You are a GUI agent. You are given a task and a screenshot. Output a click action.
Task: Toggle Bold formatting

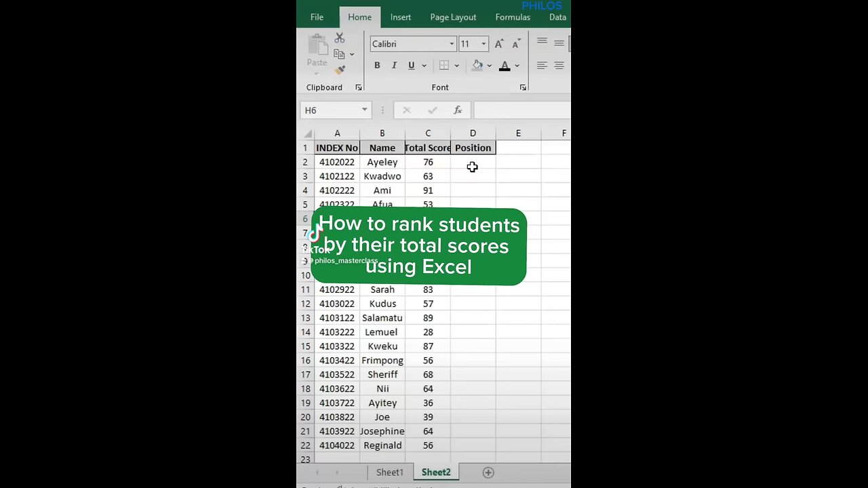(x=377, y=66)
